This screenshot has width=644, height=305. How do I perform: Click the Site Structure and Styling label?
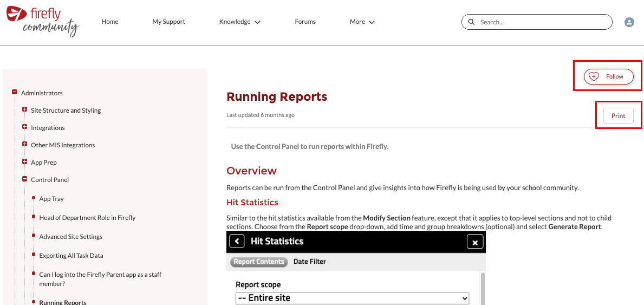(x=66, y=110)
